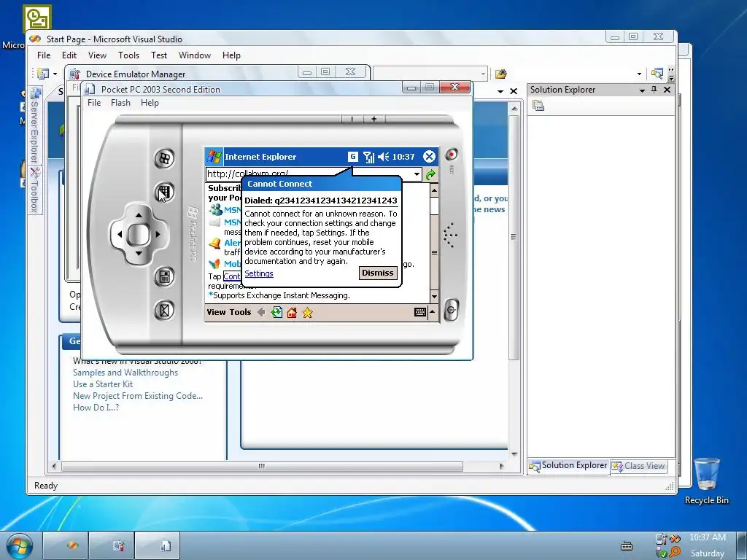Open Pocket IE Tools menu
Image resolution: width=747 pixels, height=560 pixels.
239,312
